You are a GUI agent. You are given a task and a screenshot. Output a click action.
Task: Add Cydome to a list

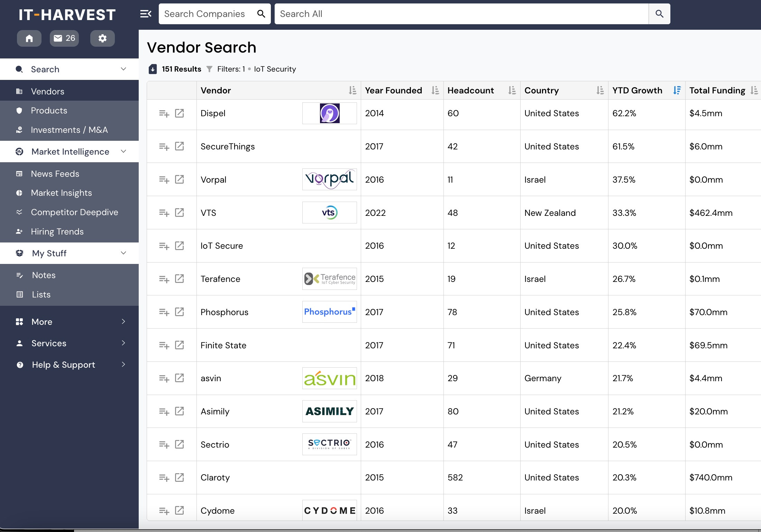click(x=164, y=511)
